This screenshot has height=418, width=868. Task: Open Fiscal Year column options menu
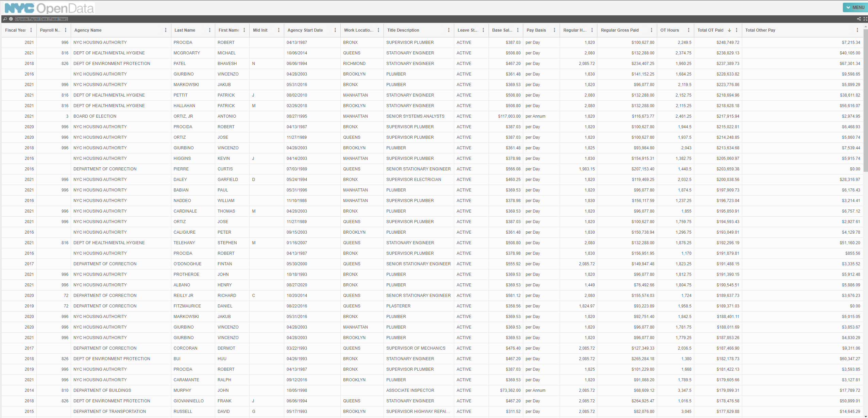point(31,30)
